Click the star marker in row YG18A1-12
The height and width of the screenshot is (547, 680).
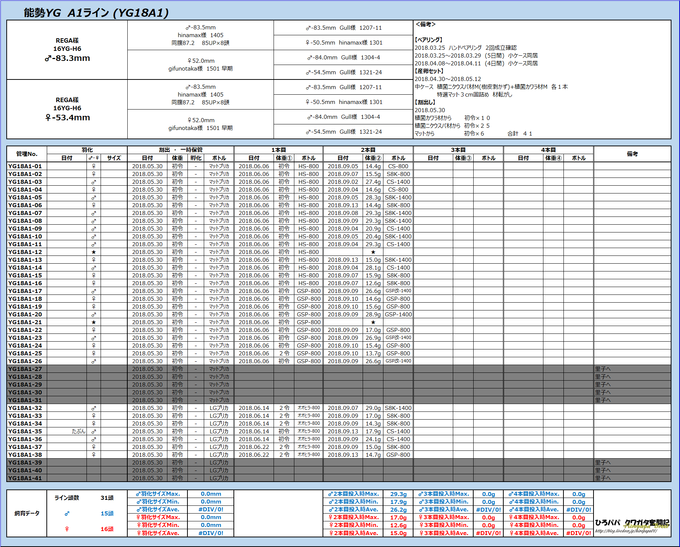point(93,252)
